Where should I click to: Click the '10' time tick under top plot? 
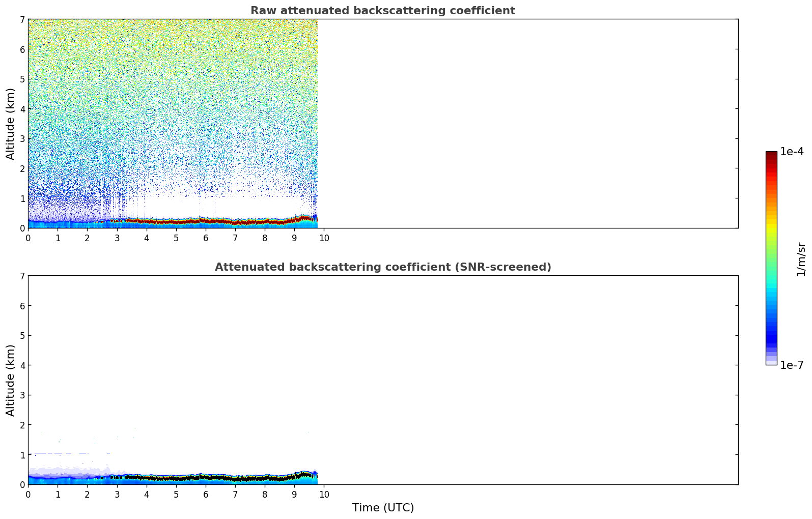pos(324,238)
